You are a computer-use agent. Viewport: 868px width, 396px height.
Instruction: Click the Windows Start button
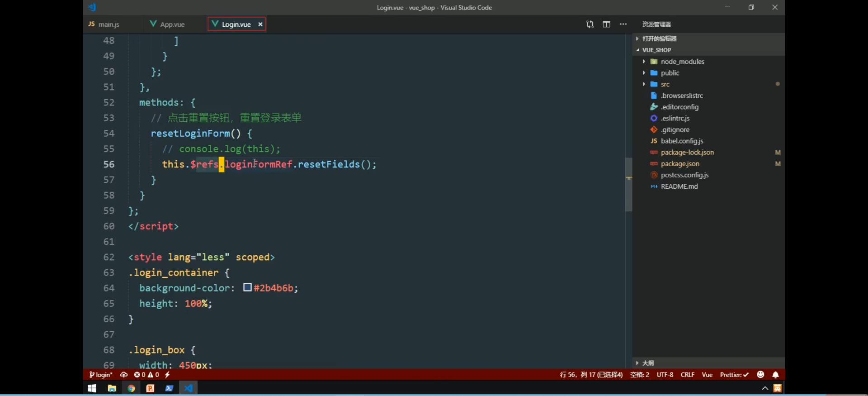(x=92, y=388)
